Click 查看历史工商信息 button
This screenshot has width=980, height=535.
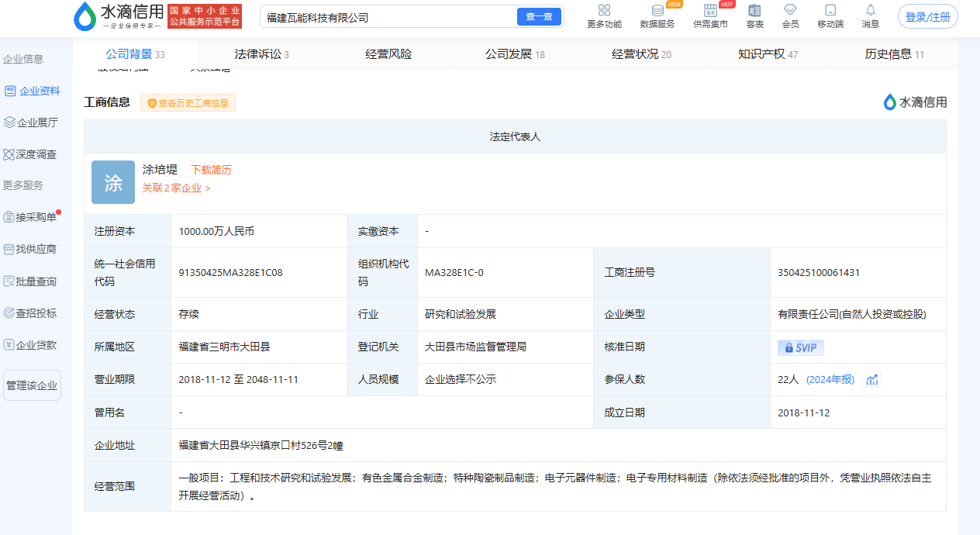click(x=188, y=103)
